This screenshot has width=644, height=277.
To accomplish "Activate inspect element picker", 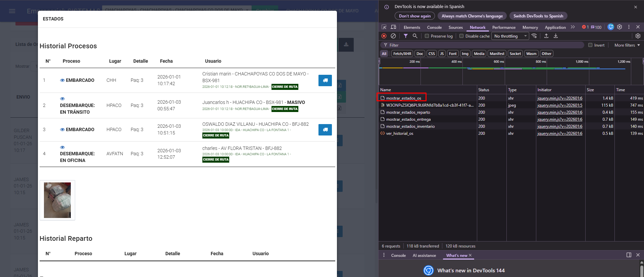I will click(384, 27).
